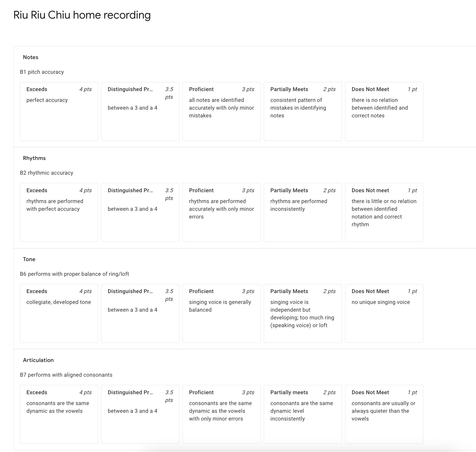Pick Partially Meets for B1 pitch accuracy

tap(303, 111)
